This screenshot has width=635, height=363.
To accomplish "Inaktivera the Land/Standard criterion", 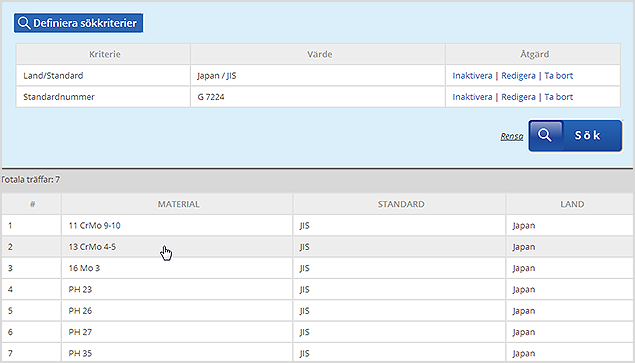I will pos(472,76).
